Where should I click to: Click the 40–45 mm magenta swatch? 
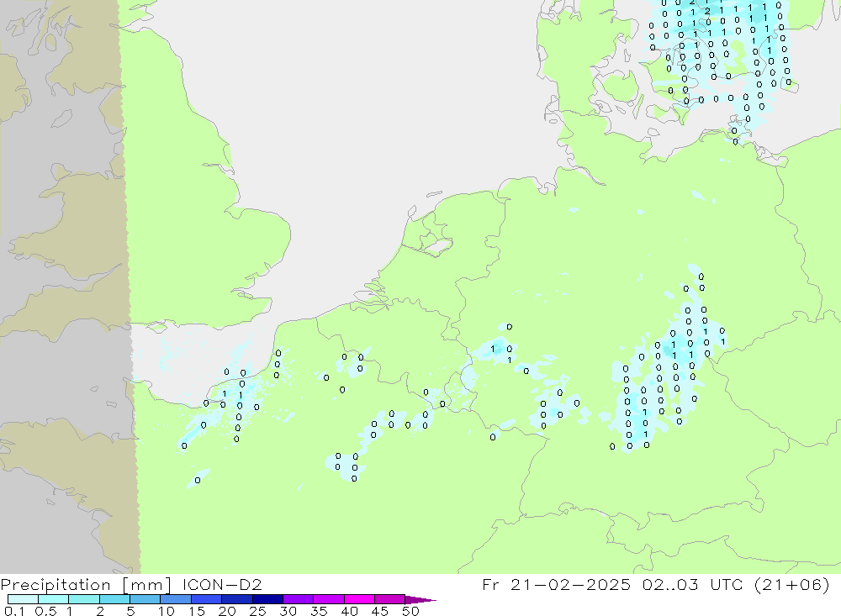click(x=359, y=599)
